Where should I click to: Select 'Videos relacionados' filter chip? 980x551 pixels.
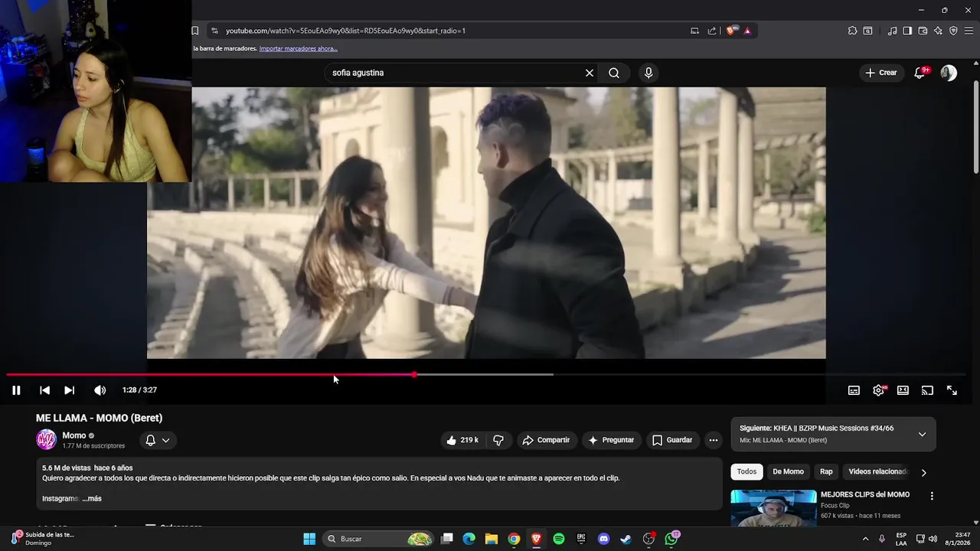coord(877,471)
